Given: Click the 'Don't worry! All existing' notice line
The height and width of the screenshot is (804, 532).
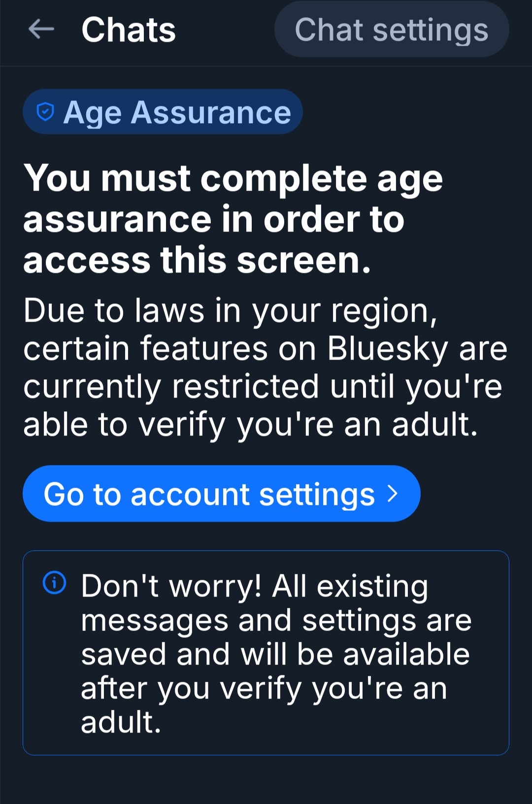Looking at the screenshot, I should (254, 586).
